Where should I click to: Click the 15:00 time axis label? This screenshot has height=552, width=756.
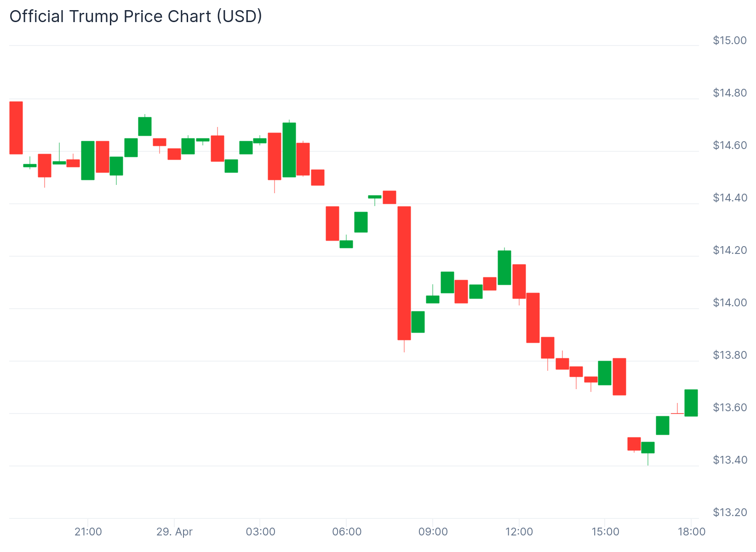click(x=605, y=532)
